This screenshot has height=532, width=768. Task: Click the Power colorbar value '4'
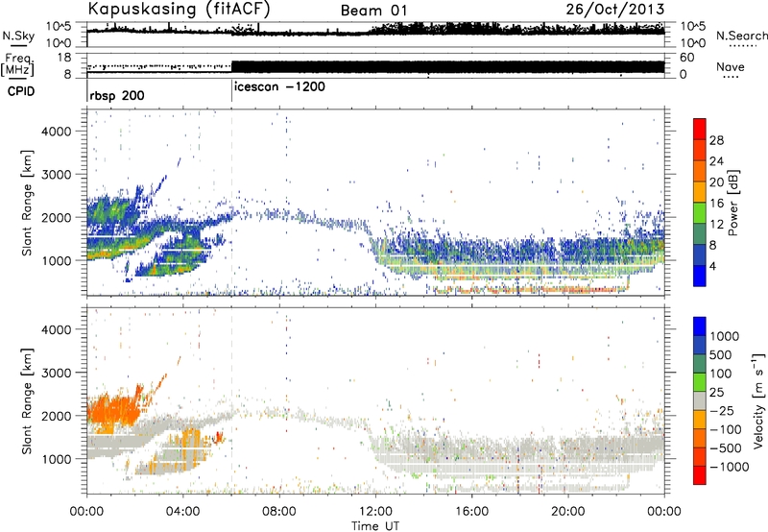coord(712,266)
